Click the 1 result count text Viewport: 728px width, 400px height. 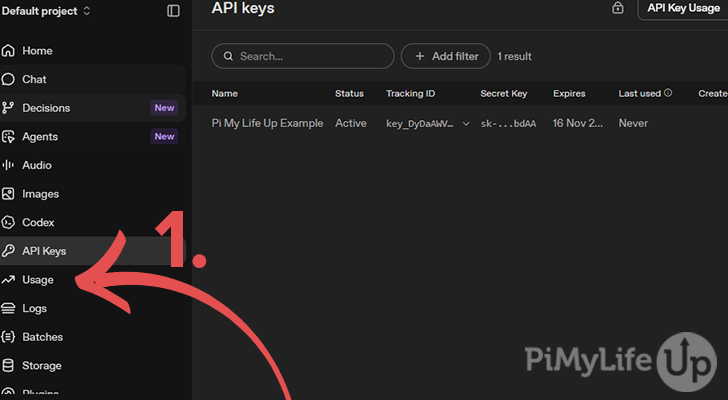(514, 56)
